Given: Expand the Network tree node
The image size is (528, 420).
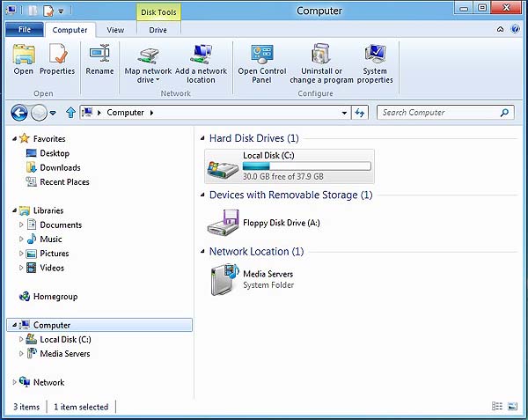Looking at the screenshot, I should coord(15,383).
